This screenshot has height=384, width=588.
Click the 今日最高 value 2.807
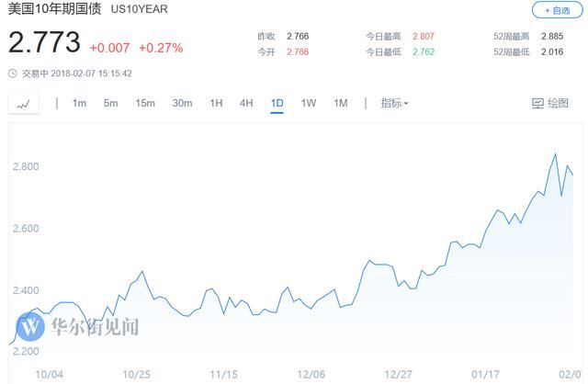(x=424, y=37)
